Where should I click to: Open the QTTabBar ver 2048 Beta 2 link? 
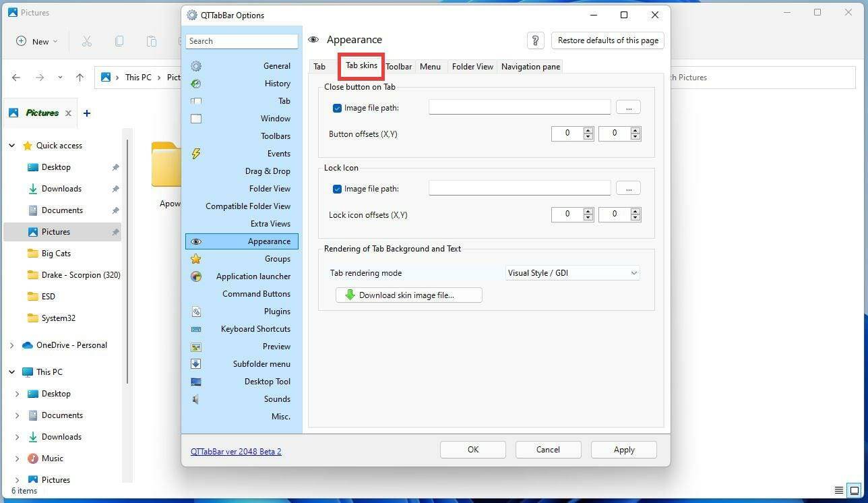pyautogui.click(x=236, y=451)
